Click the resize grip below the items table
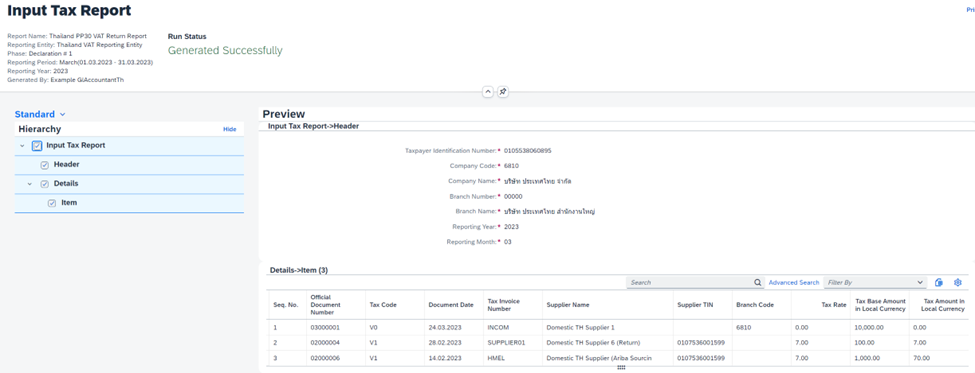Viewport: 975px width, 373px height. 621,368
